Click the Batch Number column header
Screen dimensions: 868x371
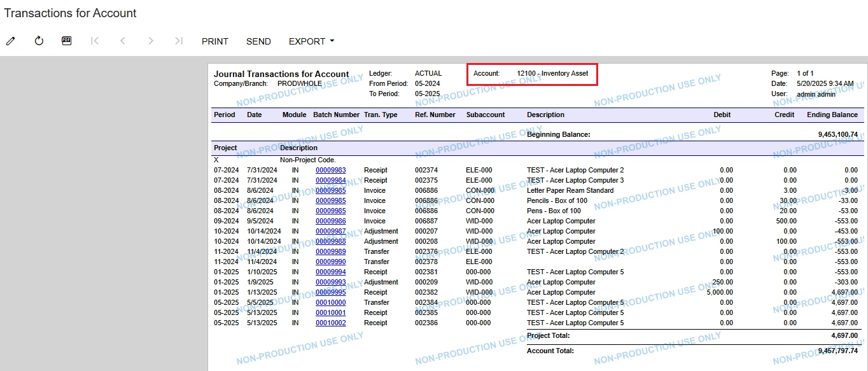(336, 115)
